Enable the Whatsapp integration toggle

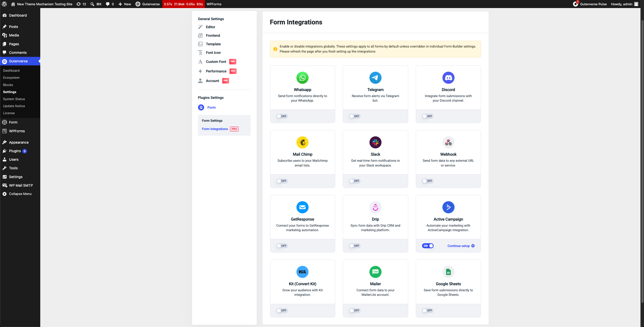282,116
